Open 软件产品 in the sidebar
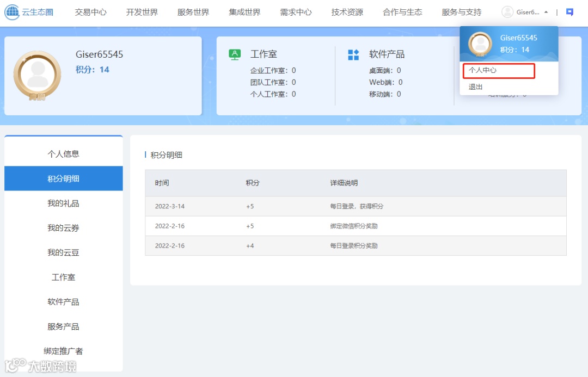Viewport: 588px width, 377px height. click(x=63, y=302)
